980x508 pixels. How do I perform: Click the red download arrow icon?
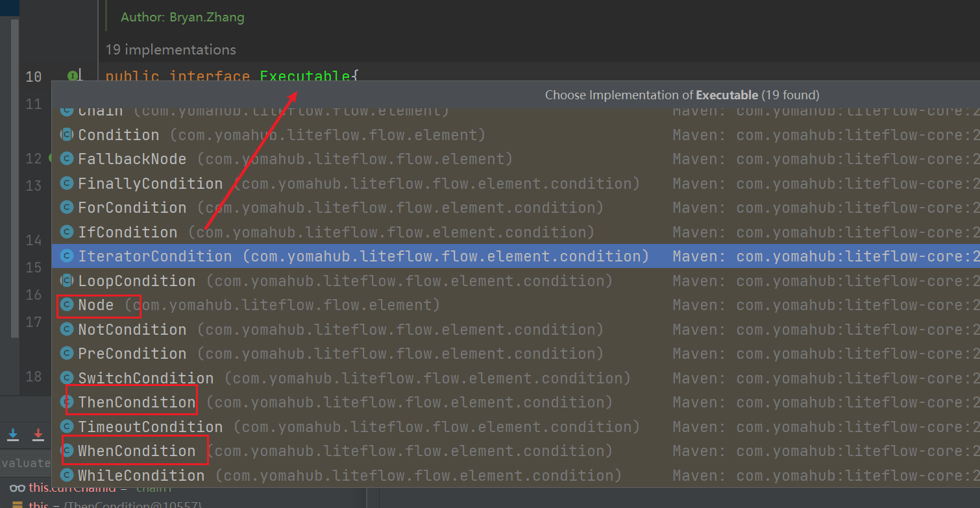(38, 435)
